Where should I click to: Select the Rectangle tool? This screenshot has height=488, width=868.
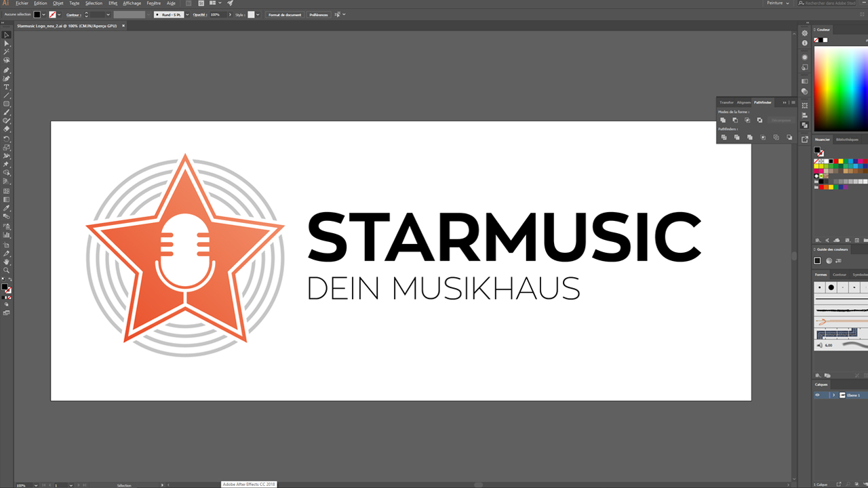(7, 104)
